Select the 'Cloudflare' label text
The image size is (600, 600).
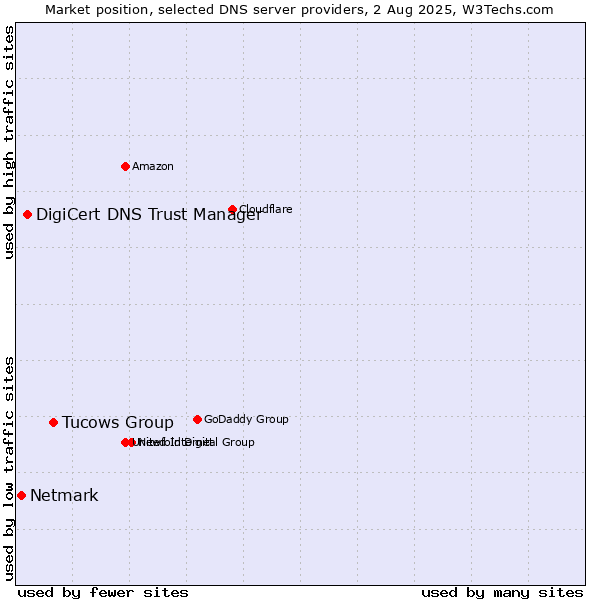click(266, 209)
